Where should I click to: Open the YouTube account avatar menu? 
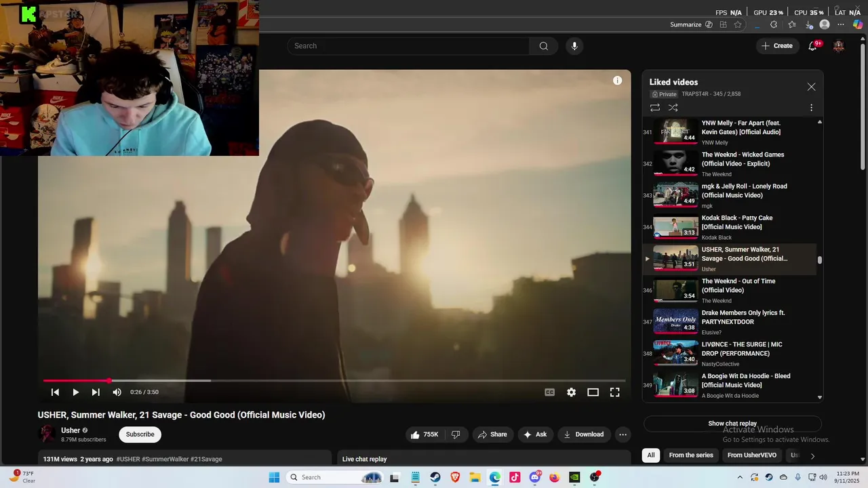pyautogui.click(x=839, y=46)
